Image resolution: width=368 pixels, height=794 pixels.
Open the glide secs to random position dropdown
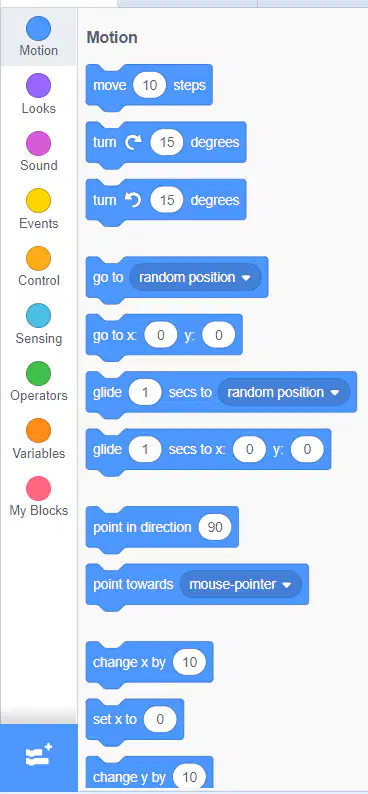tap(283, 392)
